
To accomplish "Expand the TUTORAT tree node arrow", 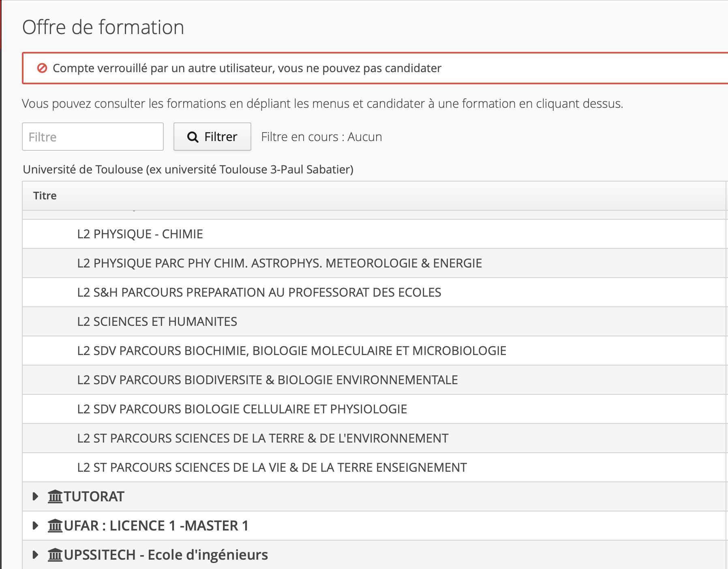I will 35,496.
